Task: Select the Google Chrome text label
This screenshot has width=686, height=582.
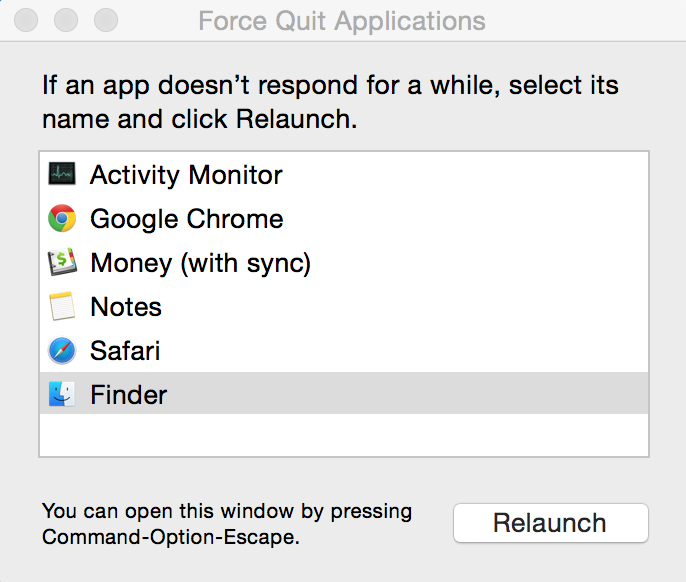Action: [186, 219]
